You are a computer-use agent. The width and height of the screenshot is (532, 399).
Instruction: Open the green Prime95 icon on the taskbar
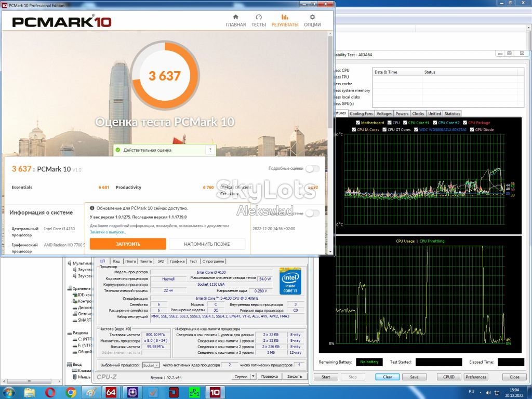click(194, 392)
